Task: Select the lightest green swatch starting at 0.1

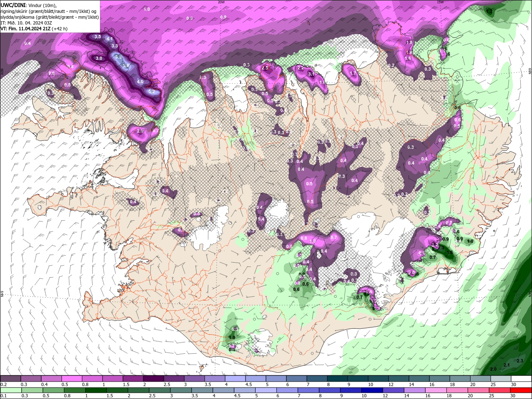Action: point(11,390)
